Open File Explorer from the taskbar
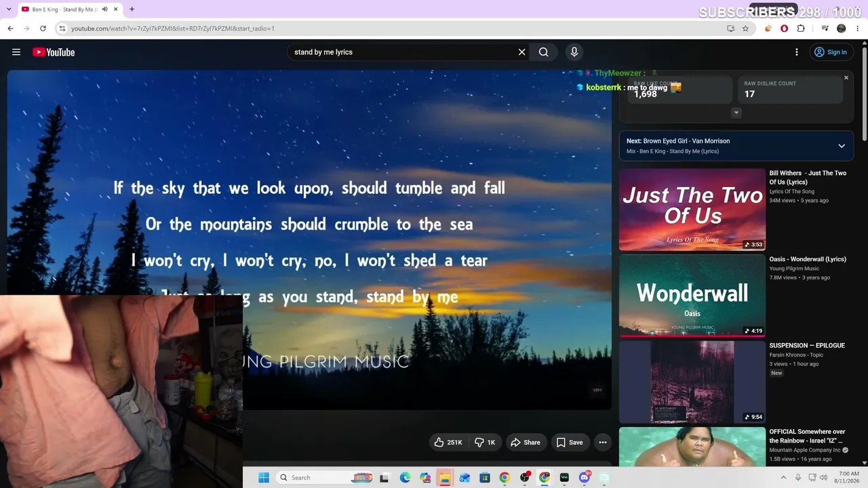This screenshot has height=488, width=868. (x=445, y=478)
